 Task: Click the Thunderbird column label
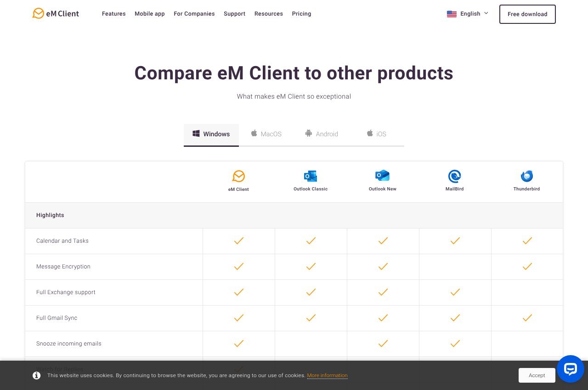point(526,189)
